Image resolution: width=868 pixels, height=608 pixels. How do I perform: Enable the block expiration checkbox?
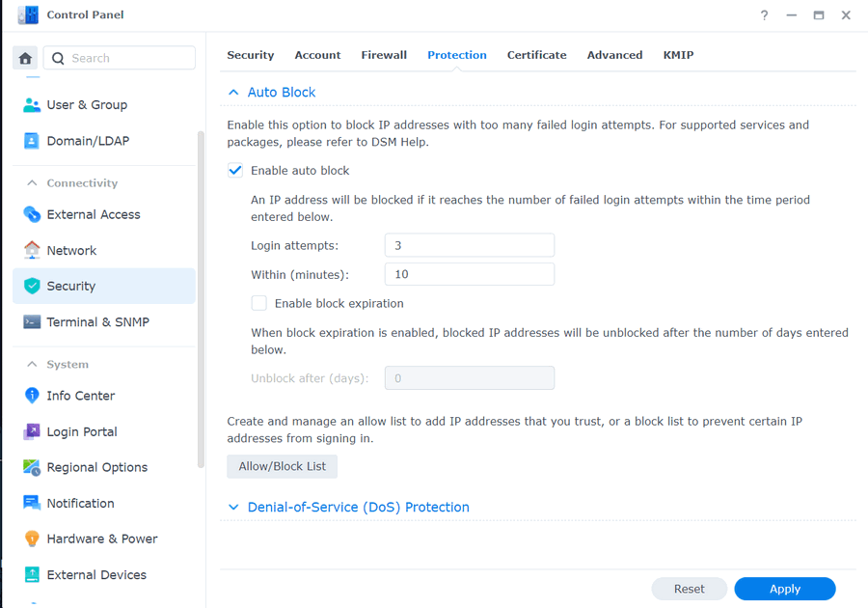(x=259, y=303)
